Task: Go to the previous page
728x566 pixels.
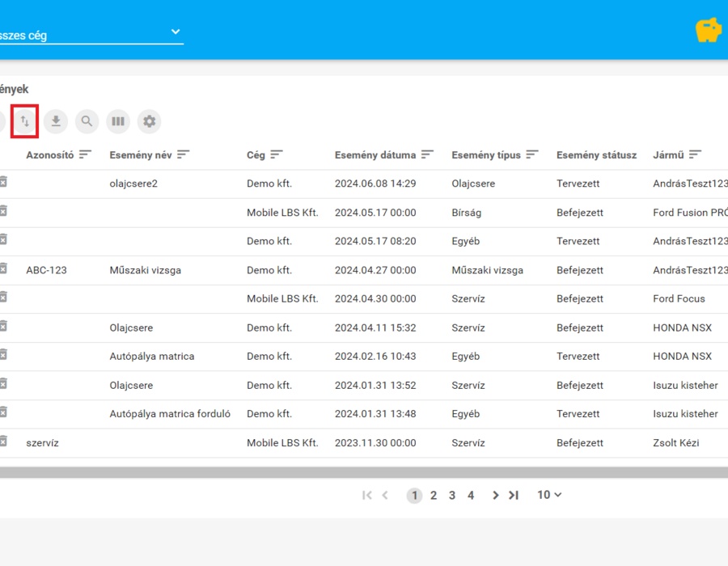Action: [385, 496]
